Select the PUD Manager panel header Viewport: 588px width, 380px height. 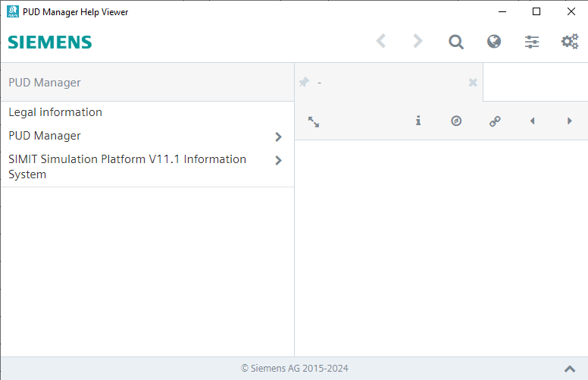click(x=45, y=82)
